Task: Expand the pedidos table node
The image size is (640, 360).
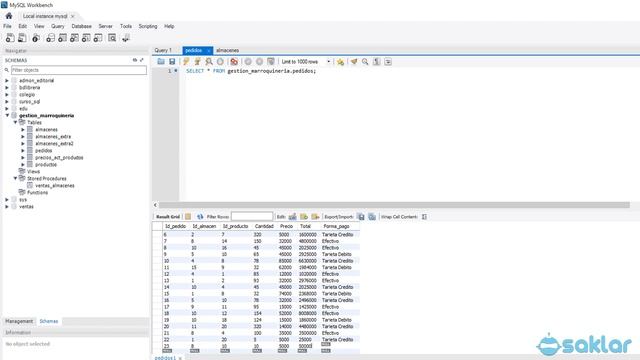Action: pyautogui.click(x=23, y=151)
